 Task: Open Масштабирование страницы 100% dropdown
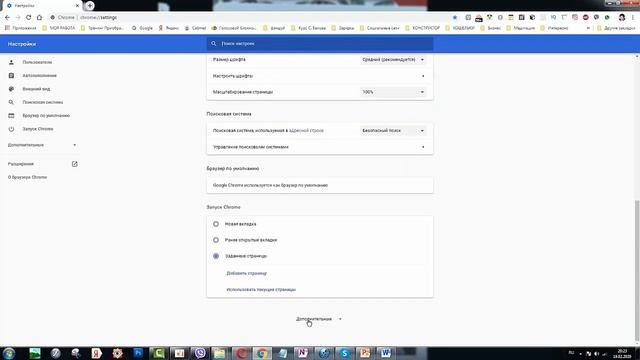393,92
